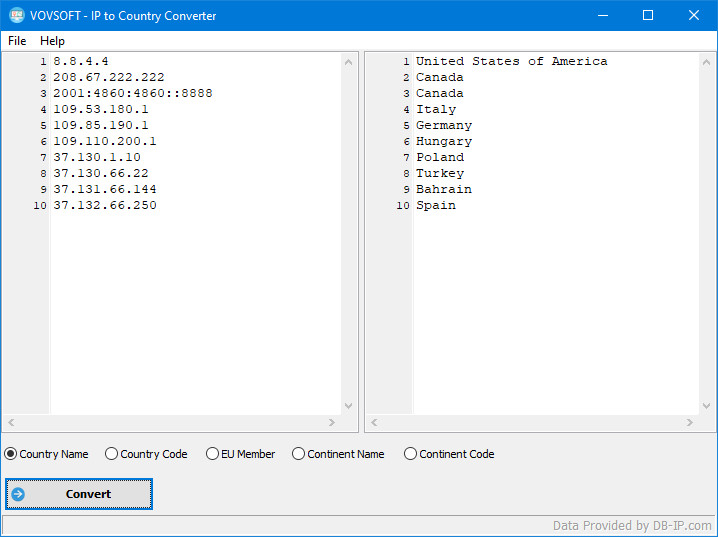The height and width of the screenshot is (537, 718).
Task: Click left arrow of right pane horizontal scrollbar
Action: [374, 422]
